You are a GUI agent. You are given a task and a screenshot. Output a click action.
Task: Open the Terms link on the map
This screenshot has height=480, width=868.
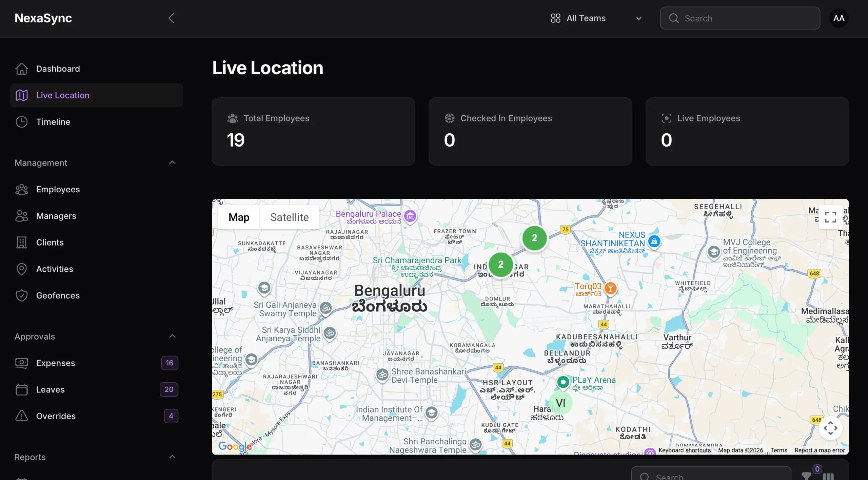(x=778, y=450)
